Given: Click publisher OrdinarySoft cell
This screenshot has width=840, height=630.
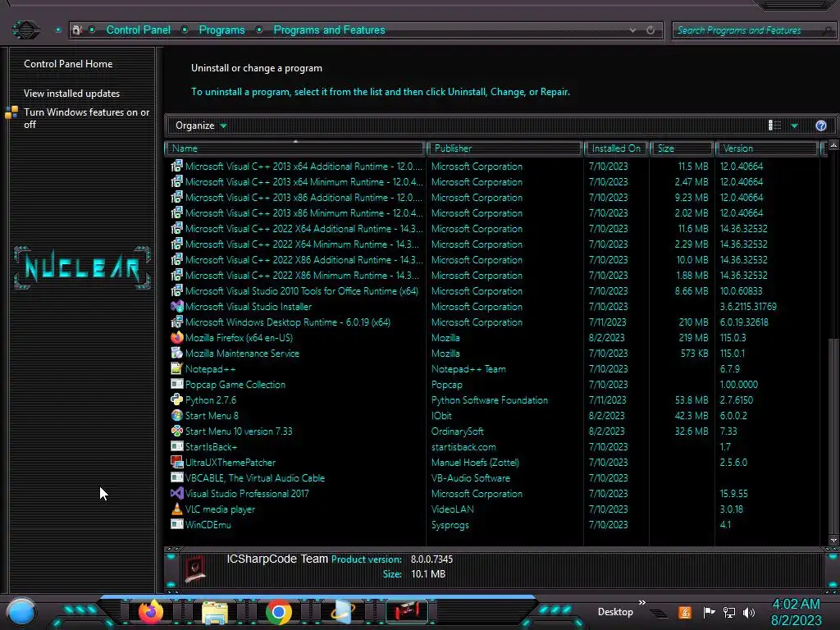Looking at the screenshot, I should [458, 431].
